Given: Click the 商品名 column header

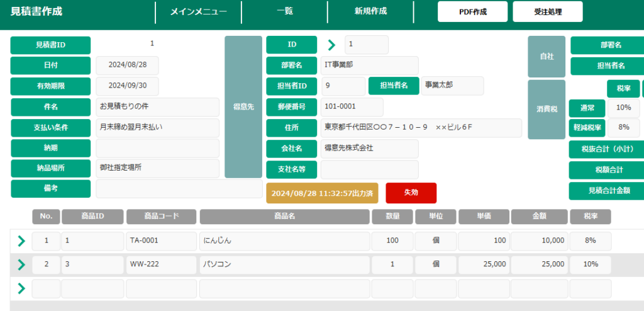Looking at the screenshot, I should coord(284,217).
